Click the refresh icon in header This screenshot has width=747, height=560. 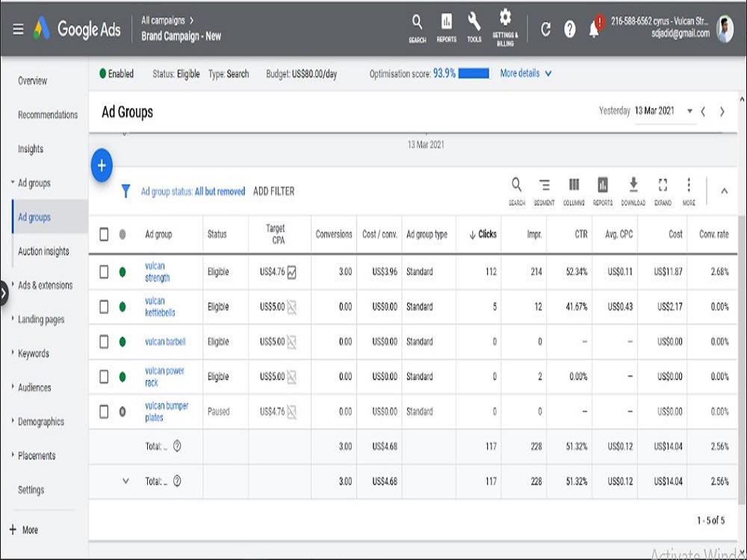pyautogui.click(x=545, y=30)
